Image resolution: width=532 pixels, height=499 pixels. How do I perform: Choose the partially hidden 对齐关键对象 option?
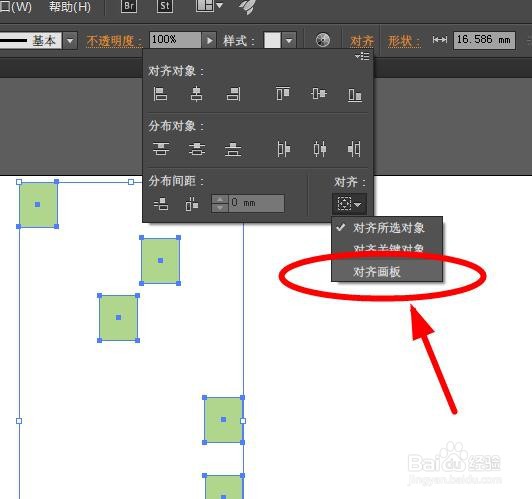[x=387, y=248]
